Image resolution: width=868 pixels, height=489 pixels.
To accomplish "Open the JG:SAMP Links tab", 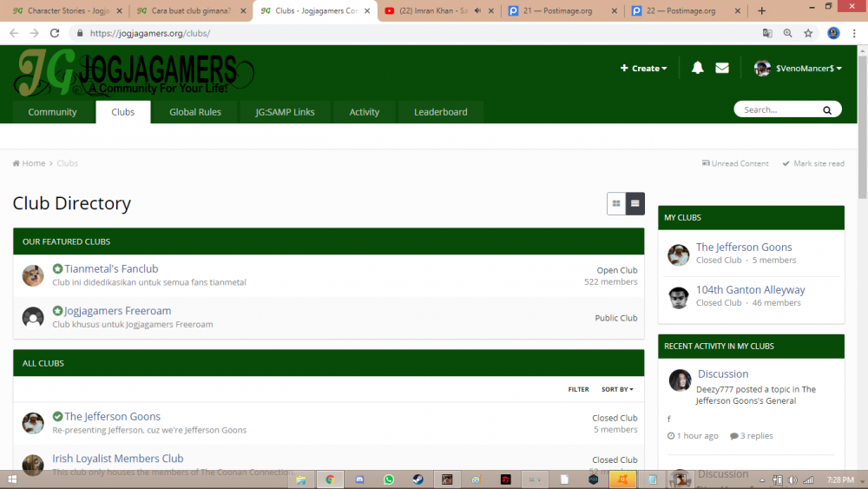I will [285, 112].
